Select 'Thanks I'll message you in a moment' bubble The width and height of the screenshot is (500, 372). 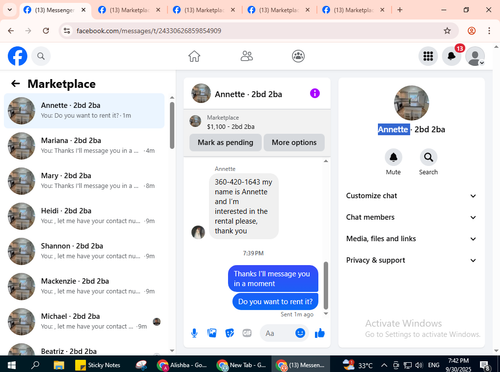click(273, 278)
